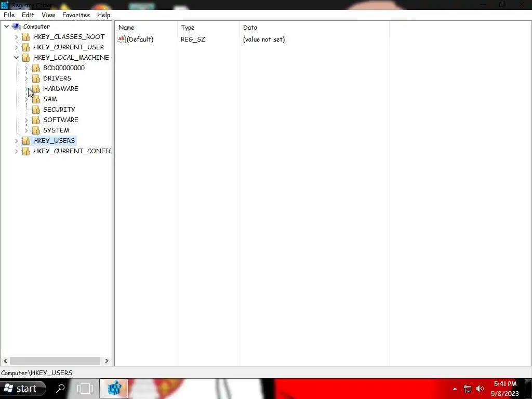Expand HKEY_USERS key arrow

(x=16, y=141)
